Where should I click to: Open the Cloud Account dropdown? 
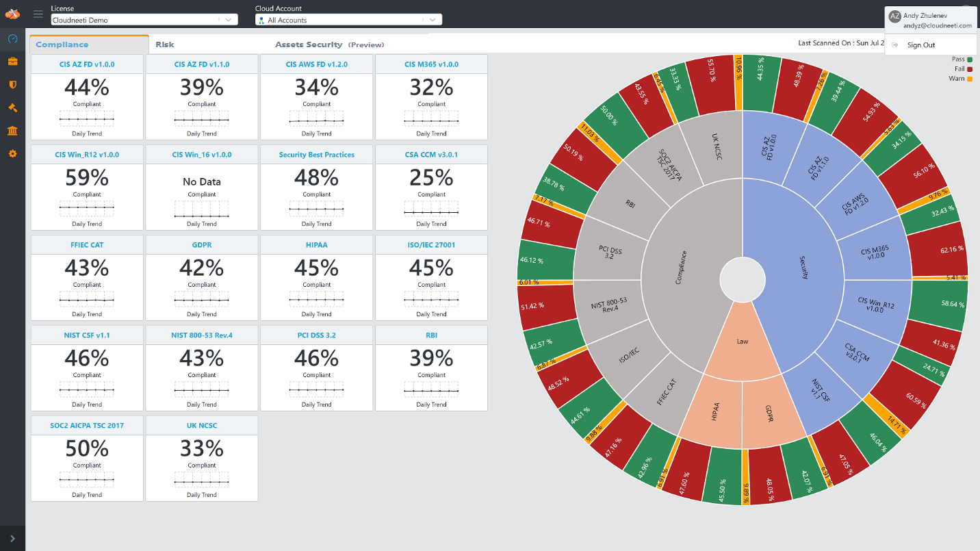click(x=348, y=20)
